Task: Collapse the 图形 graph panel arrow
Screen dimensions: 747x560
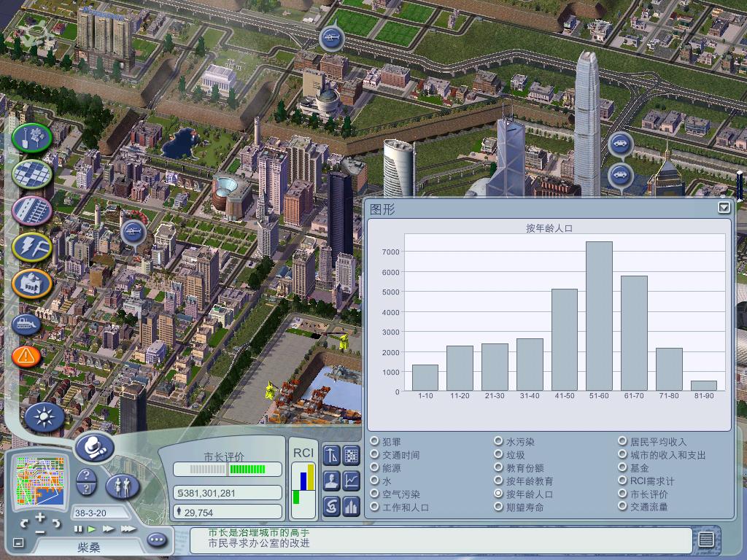Action: click(724, 208)
